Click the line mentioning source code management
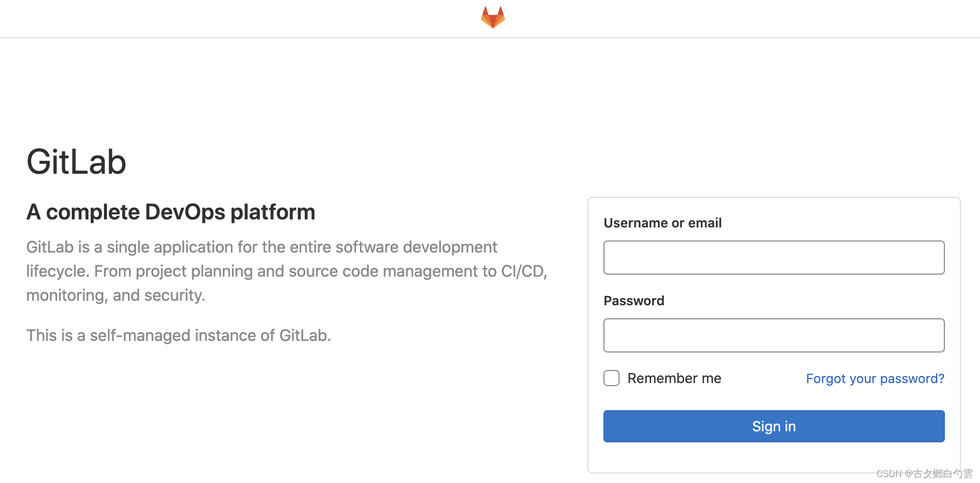 287,271
